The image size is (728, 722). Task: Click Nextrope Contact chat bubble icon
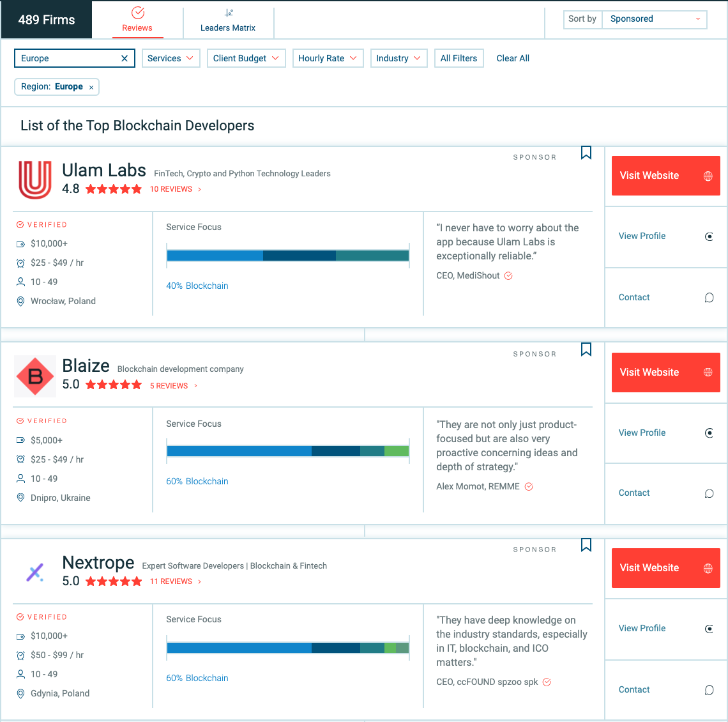pos(709,690)
